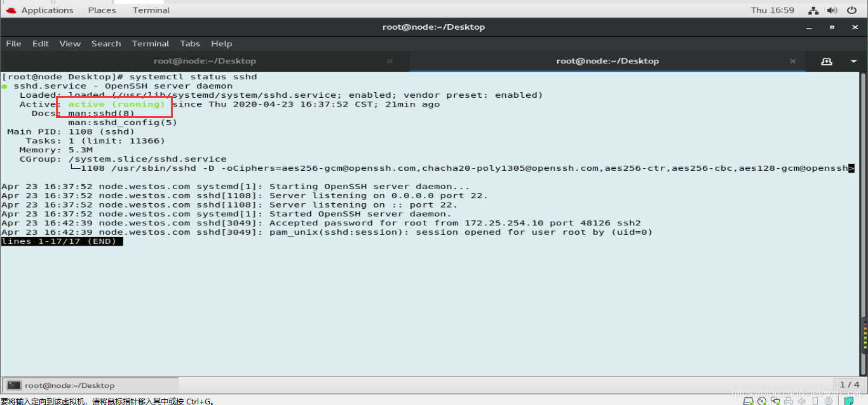Screen dimensions: 868x405
Task: Click the 'systemctl status sshd' command line
Action: coord(129,77)
